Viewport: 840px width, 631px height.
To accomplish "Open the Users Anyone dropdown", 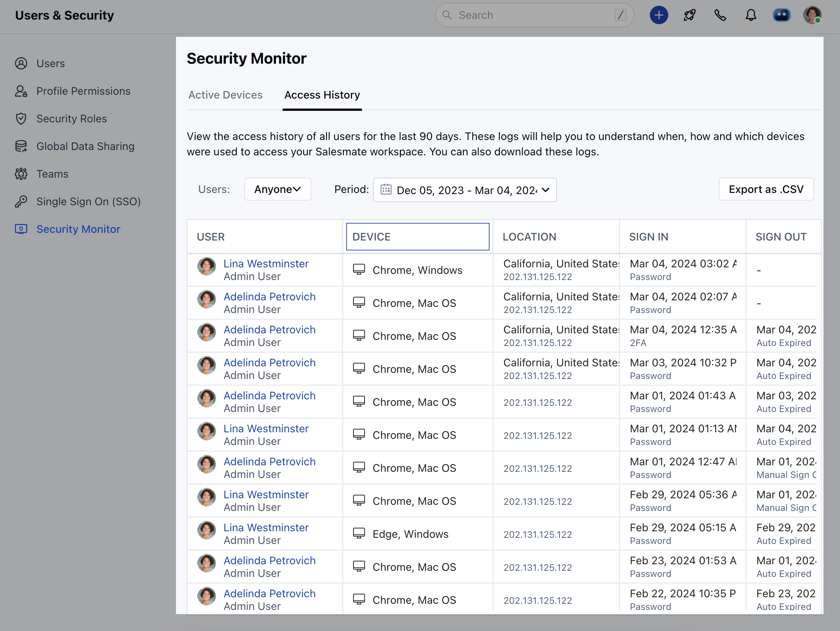I will coord(278,189).
